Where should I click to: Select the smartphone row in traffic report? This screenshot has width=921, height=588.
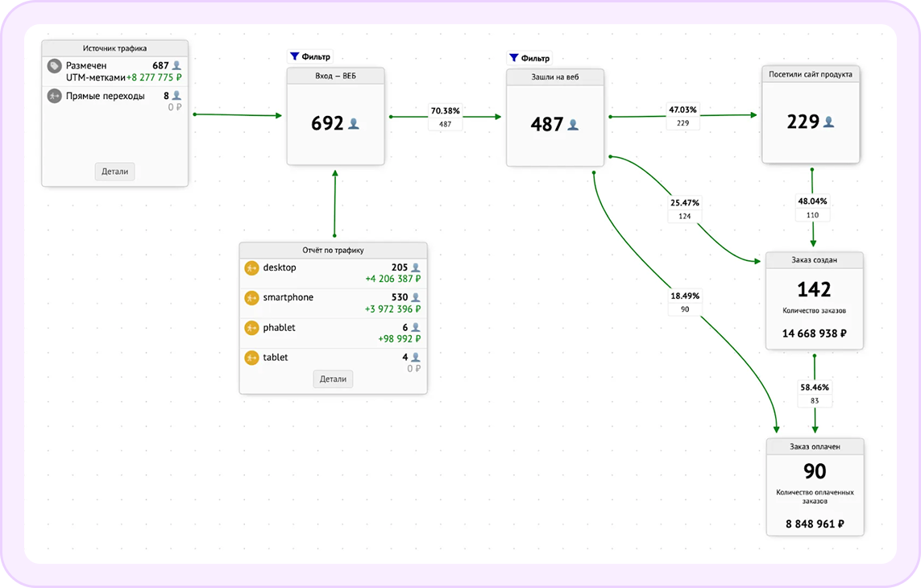(333, 304)
